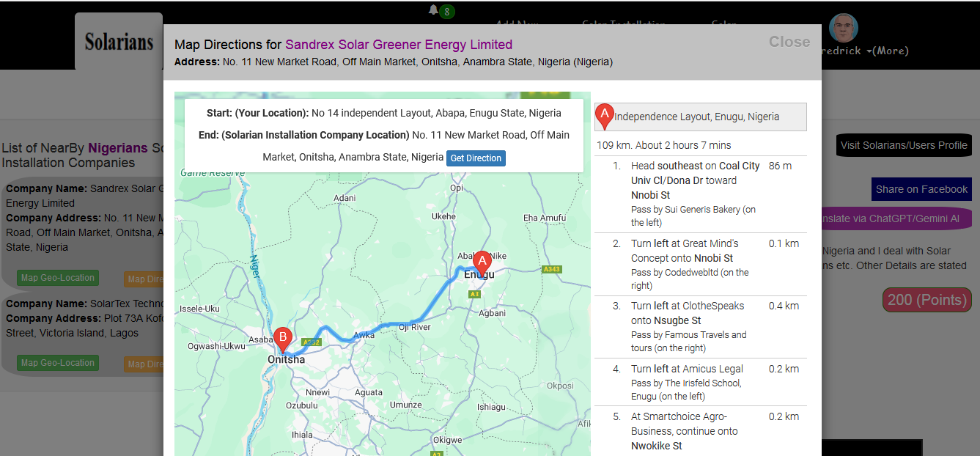The height and width of the screenshot is (456, 980).
Task: Click the Nnewi label on the map
Action: (x=318, y=392)
